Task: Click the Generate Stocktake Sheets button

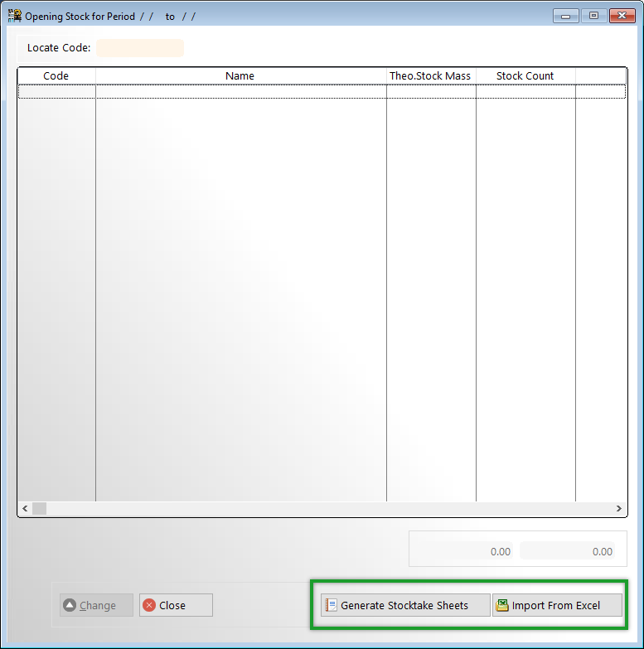Action: pyautogui.click(x=405, y=605)
